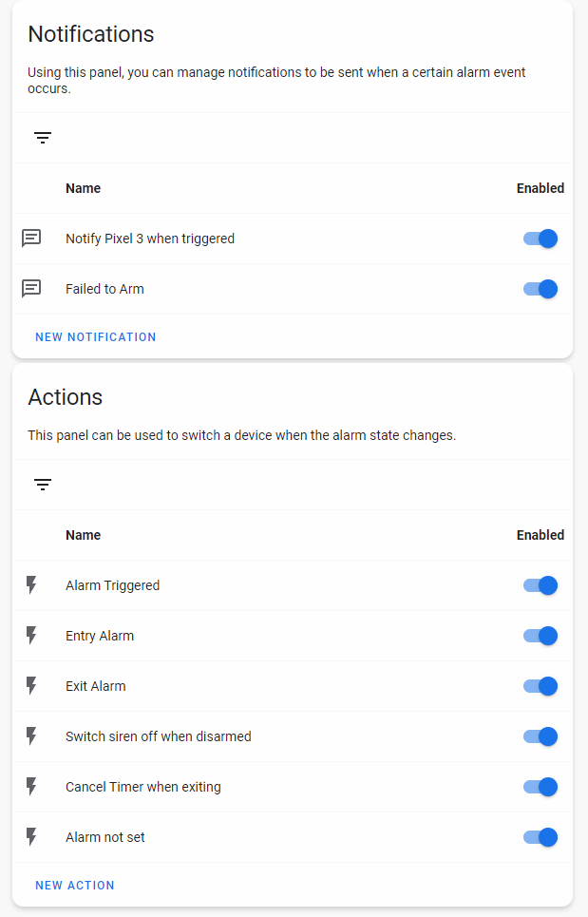
Task: Disable Switch siren off when disarmed
Action: [541, 736]
